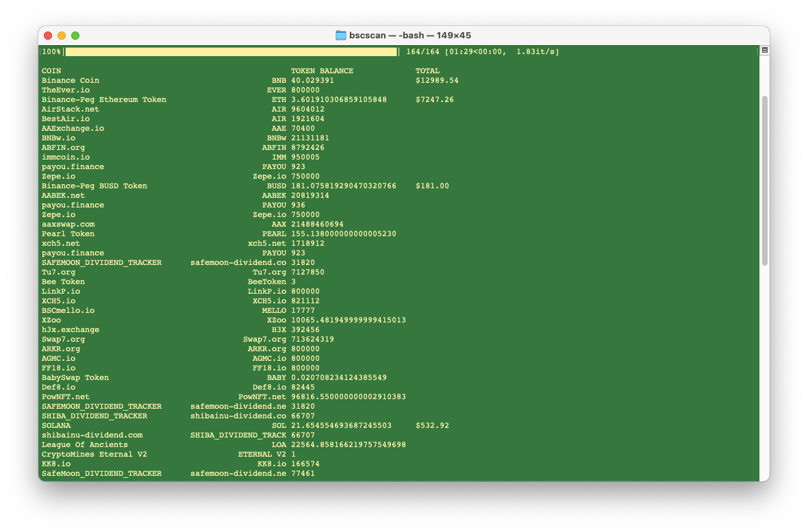
Task: Click the AAX balance 21488460694
Action: (x=317, y=225)
